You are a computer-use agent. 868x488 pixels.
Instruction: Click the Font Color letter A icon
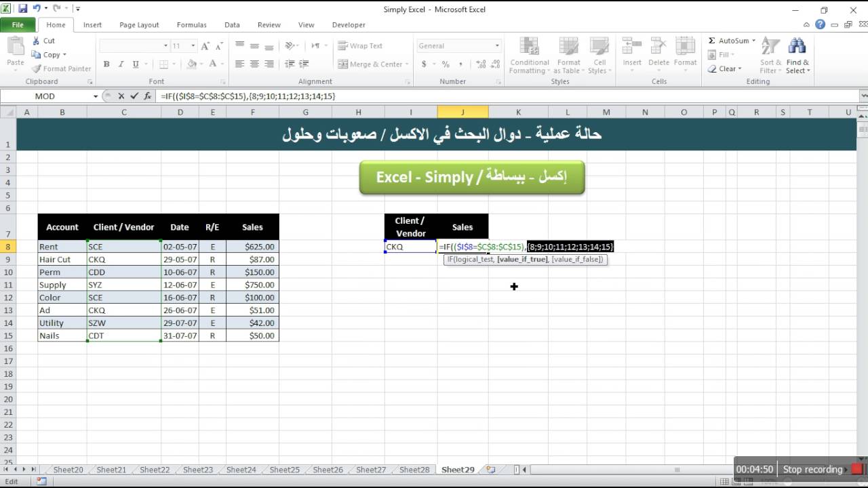[x=213, y=64]
